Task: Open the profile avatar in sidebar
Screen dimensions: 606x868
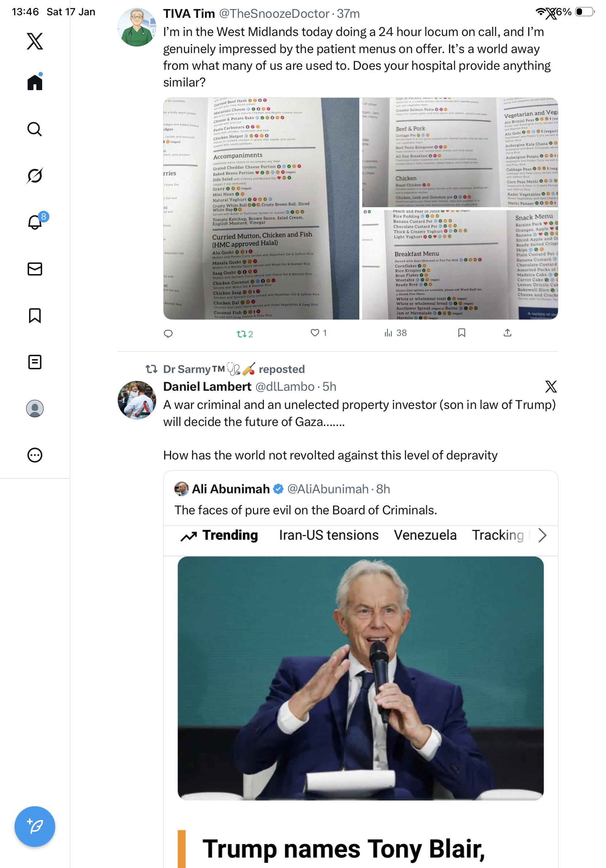Action: [x=35, y=408]
